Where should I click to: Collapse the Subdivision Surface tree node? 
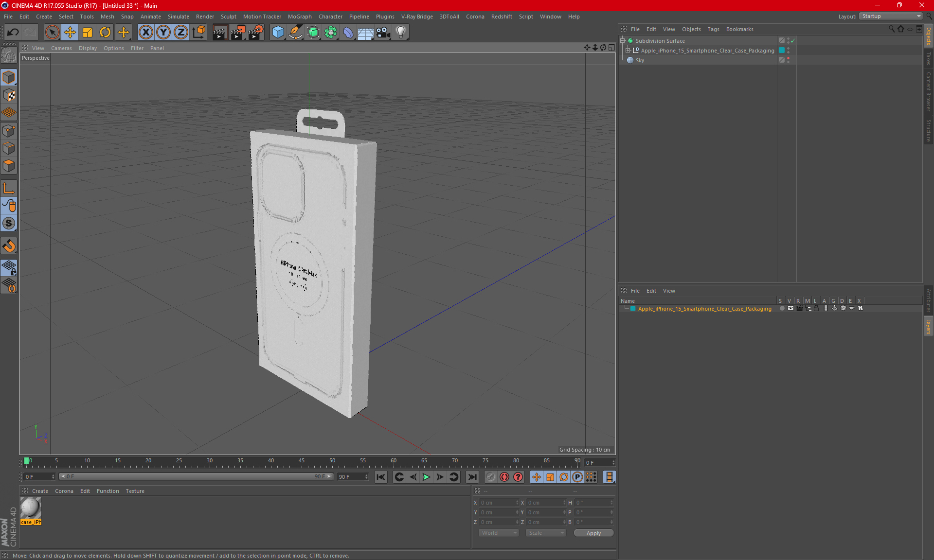pos(623,41)
